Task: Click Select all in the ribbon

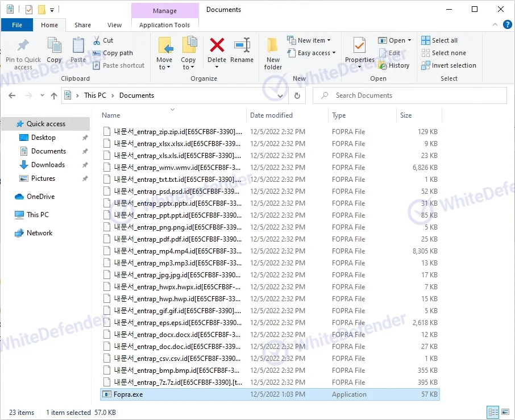Action: click(x=439, y=40)
